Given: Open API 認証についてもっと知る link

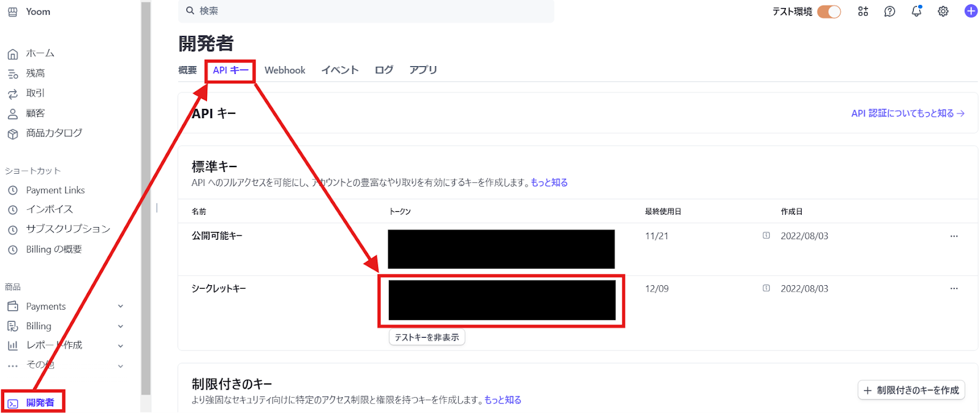Looking at the screenshot, I should coord(908,113).
